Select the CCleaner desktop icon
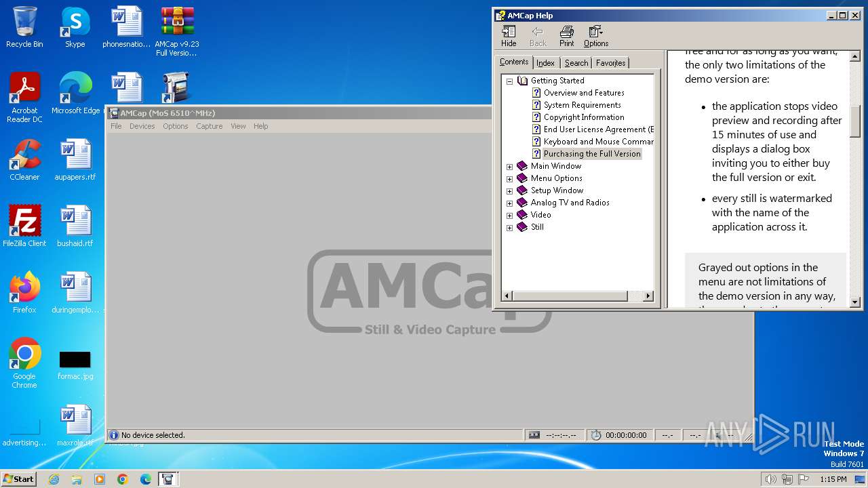The image size is (868, 488). tap(24, 160)
